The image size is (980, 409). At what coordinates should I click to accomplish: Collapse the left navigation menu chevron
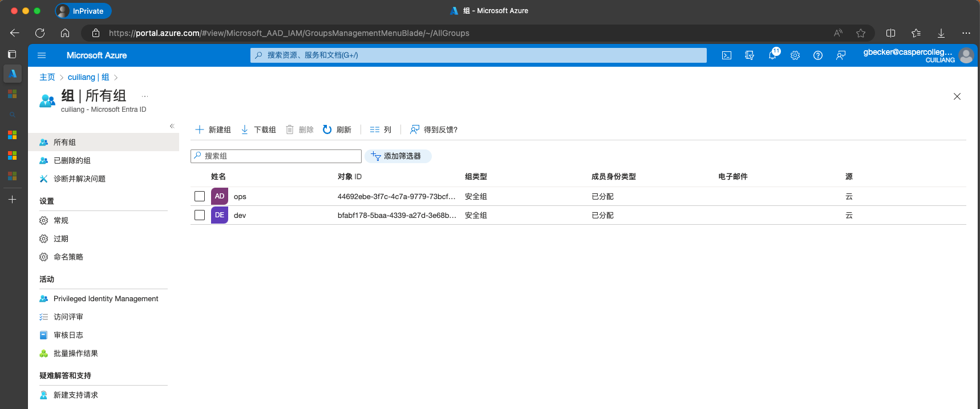point(172,126)
